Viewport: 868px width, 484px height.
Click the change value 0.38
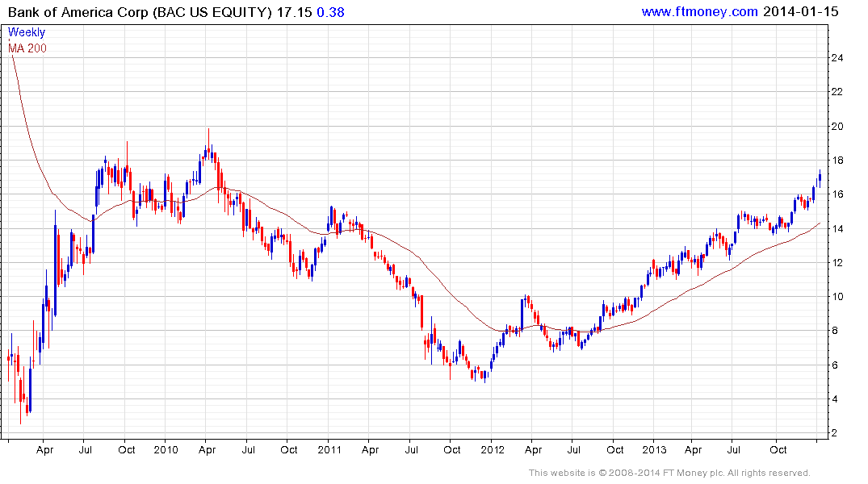(330, 12)
